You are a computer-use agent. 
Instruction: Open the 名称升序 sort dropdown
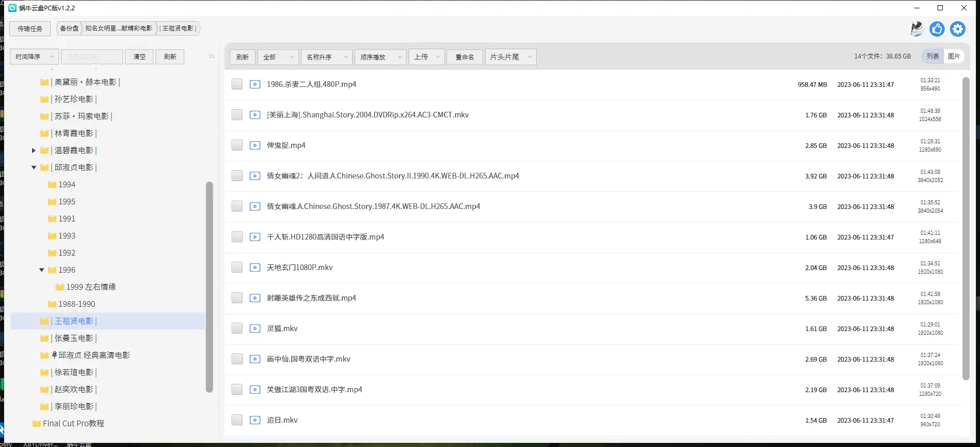click(x=327, y=57)
